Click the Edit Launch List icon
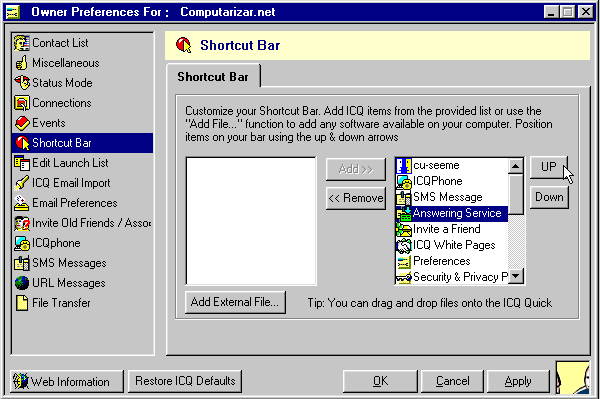600x399 pixels. point(22,163)
